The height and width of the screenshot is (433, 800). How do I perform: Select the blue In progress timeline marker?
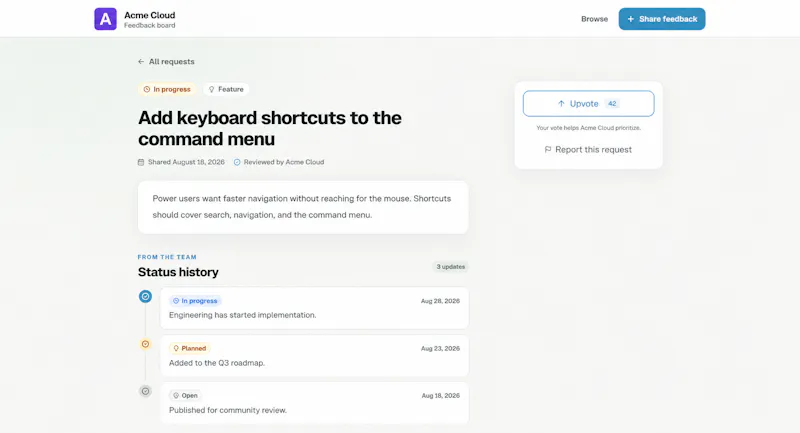145,296
